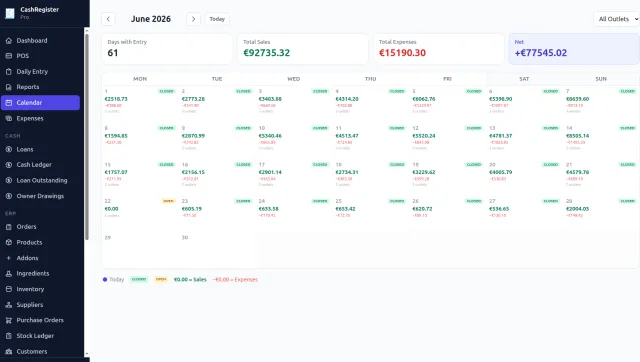Click June 16 sales €2156.15
Image resolution: width=640 pixels, height=362 pixels.
[x=193, y=172]
